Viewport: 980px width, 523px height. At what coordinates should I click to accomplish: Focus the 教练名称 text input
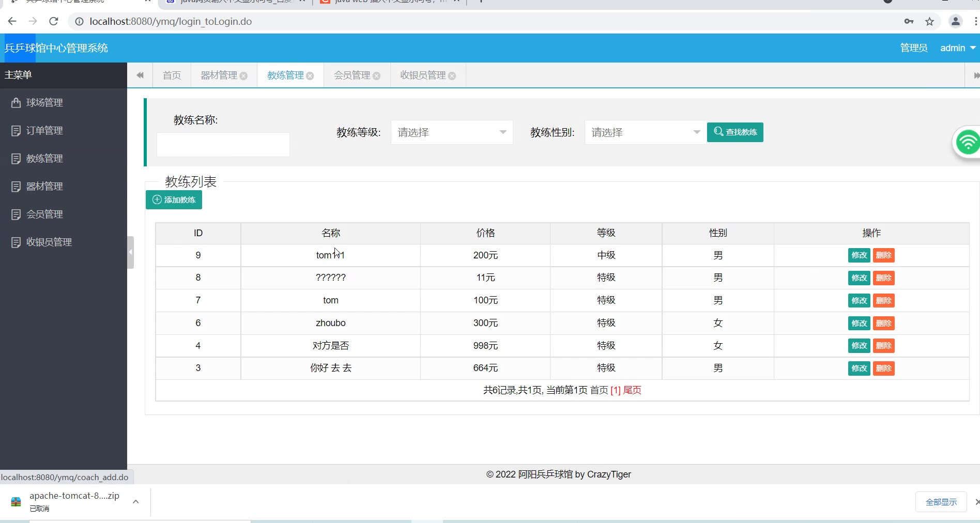(223, 145)
